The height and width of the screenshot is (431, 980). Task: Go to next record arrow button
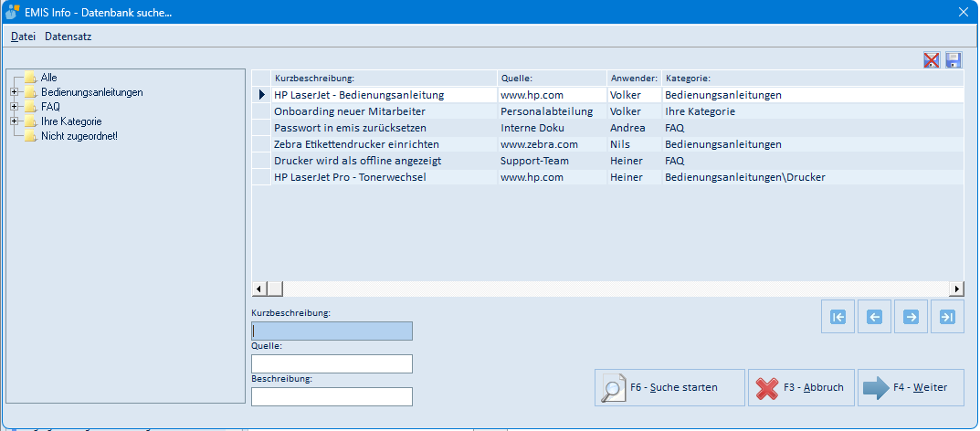[x=911, y=317]
